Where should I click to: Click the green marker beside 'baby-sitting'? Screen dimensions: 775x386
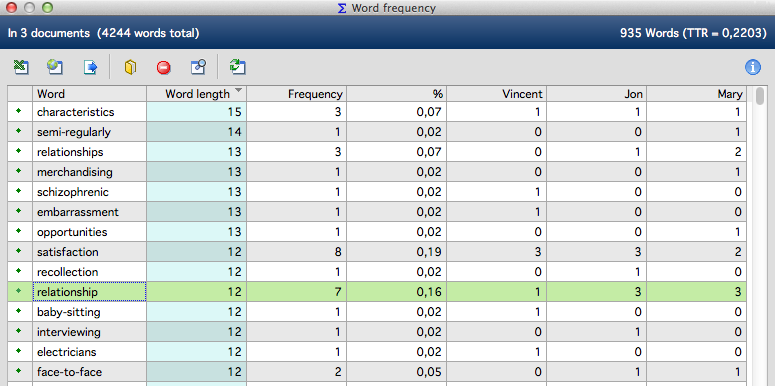pos(19,311)
